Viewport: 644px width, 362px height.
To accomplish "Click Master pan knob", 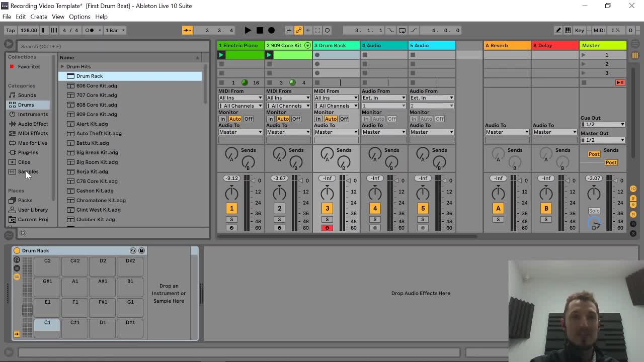I will click(594, 193).
